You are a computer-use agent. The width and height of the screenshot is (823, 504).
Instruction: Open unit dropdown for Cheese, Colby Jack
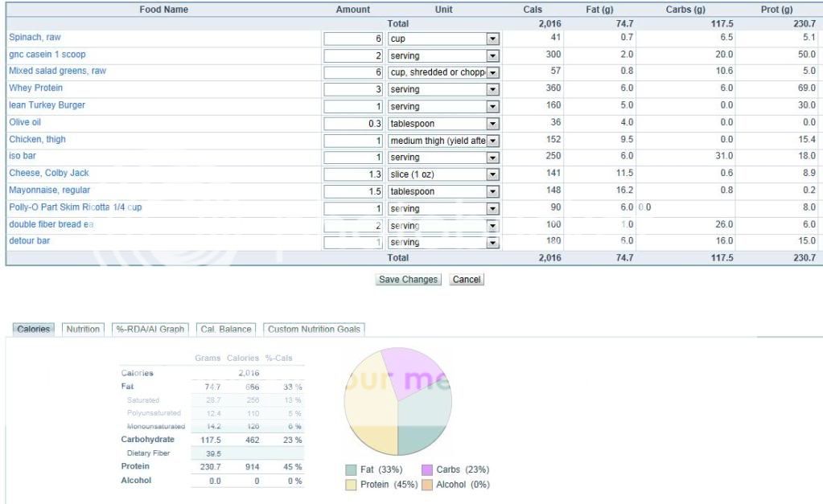click(x=492, y=174)
